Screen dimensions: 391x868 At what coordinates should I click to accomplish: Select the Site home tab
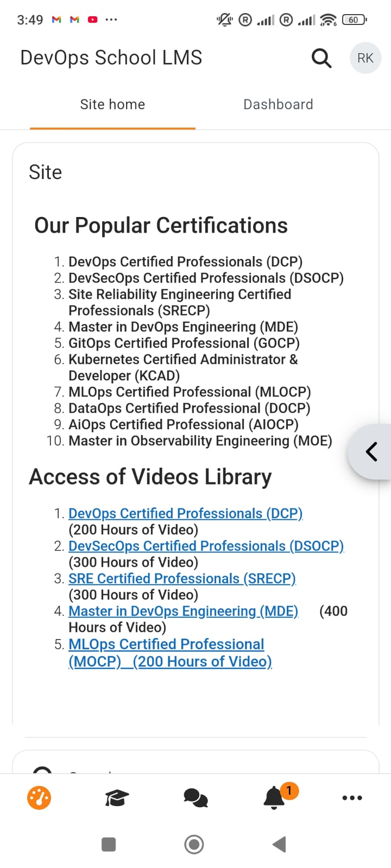[x=112, y=104]
